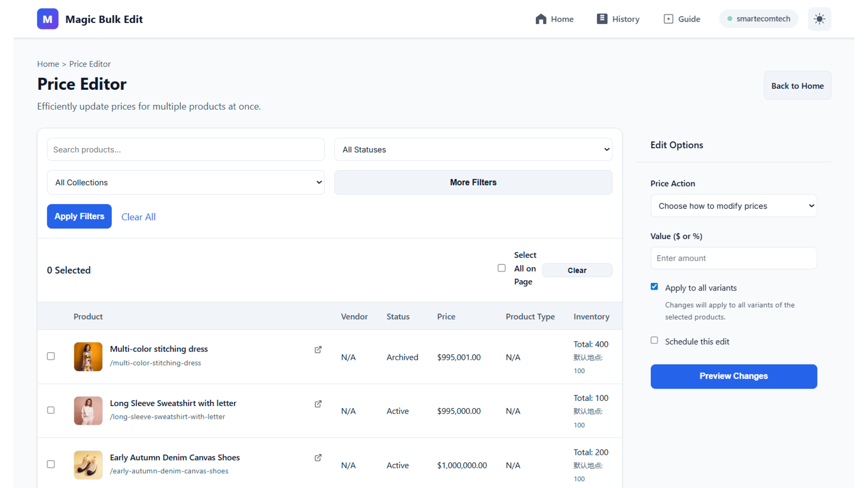The height and width of the screenshot is (488, 868).
Task: Enable Schedule this edit checkbox
Action: tap(654, 340)
